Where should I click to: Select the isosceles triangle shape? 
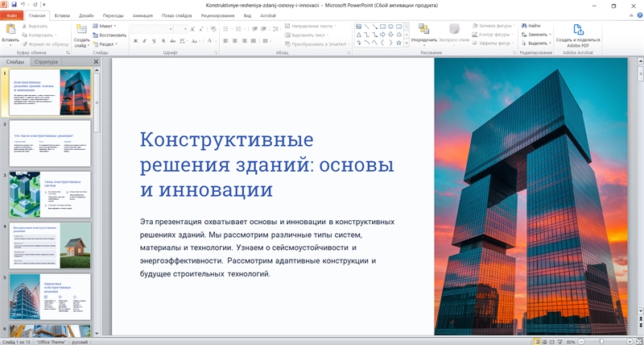point(358,35)
